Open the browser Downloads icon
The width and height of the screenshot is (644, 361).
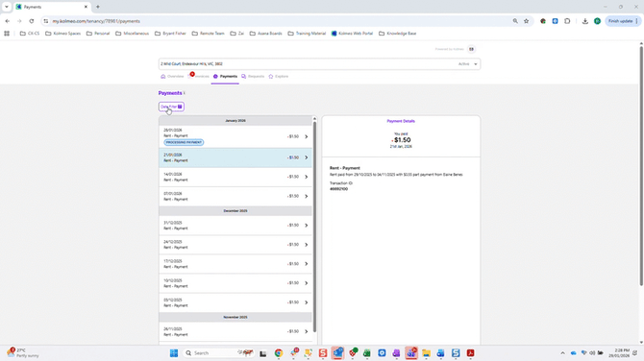tap(584, 21)
